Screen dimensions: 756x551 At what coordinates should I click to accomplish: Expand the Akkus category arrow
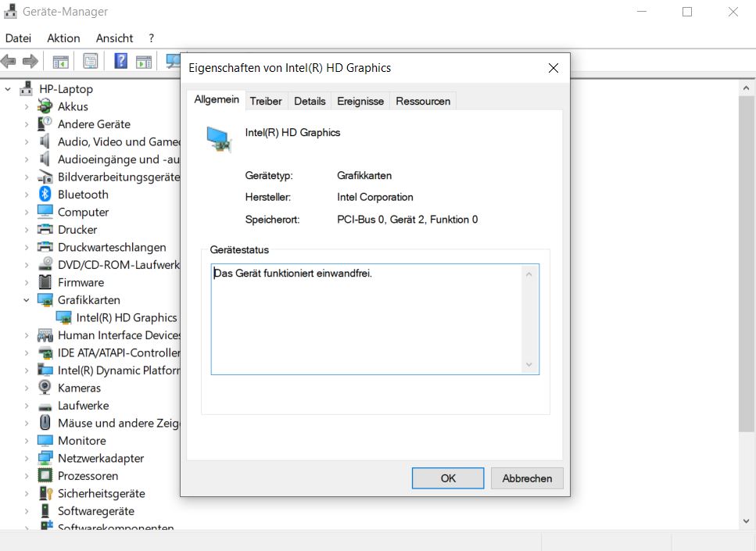26,106
